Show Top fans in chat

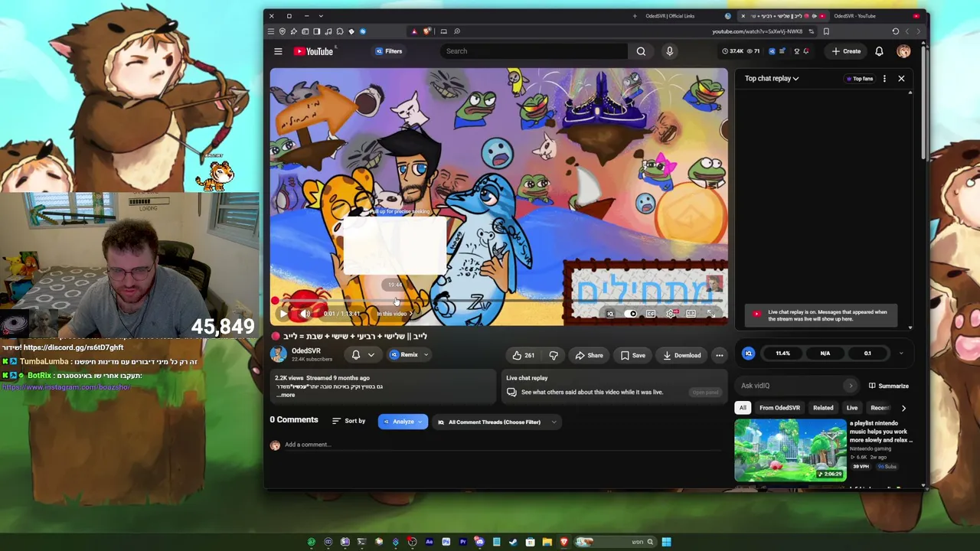(x=859, y=78)
